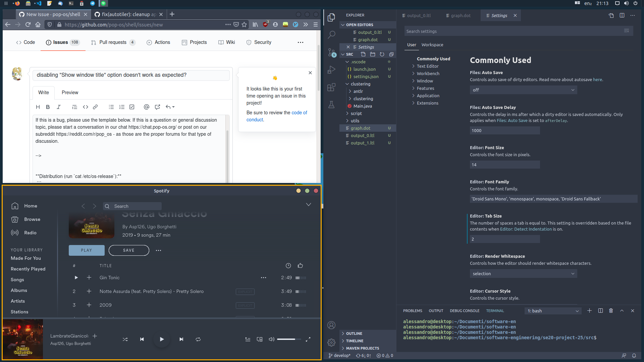Screen dimensions: 644x362
Task: Split the VS Code editor right
Action: click(x=622, y=15)
